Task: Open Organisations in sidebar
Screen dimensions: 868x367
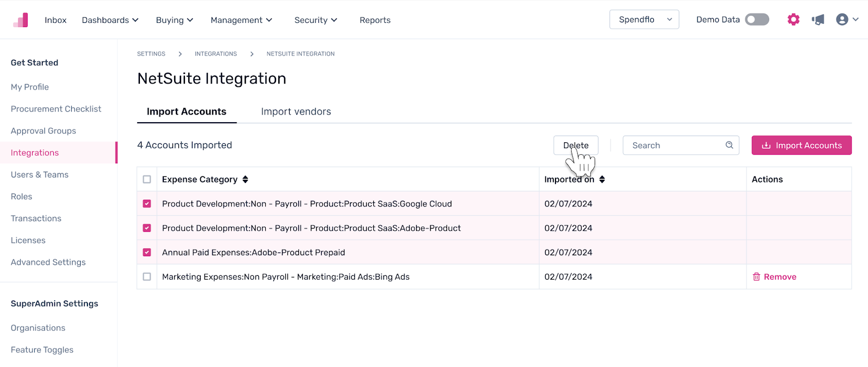Action: [x=38, y=328]
